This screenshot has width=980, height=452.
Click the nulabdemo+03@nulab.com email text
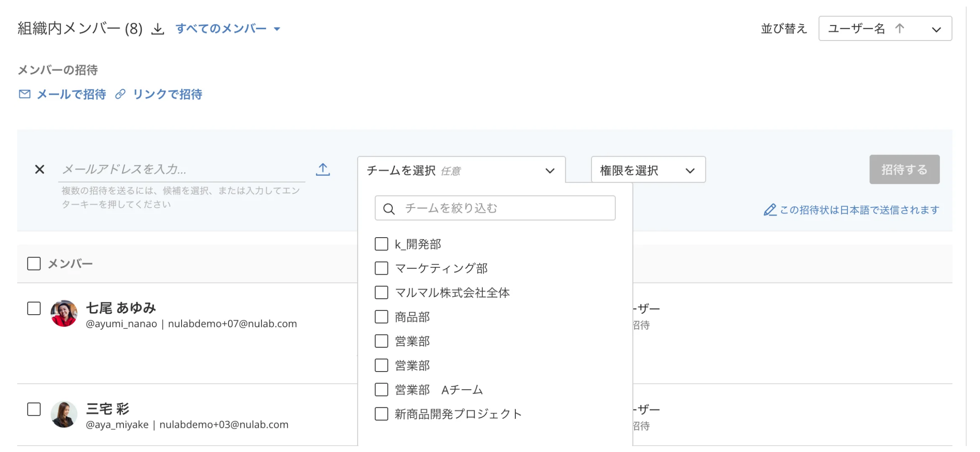[x=224, y=424]
